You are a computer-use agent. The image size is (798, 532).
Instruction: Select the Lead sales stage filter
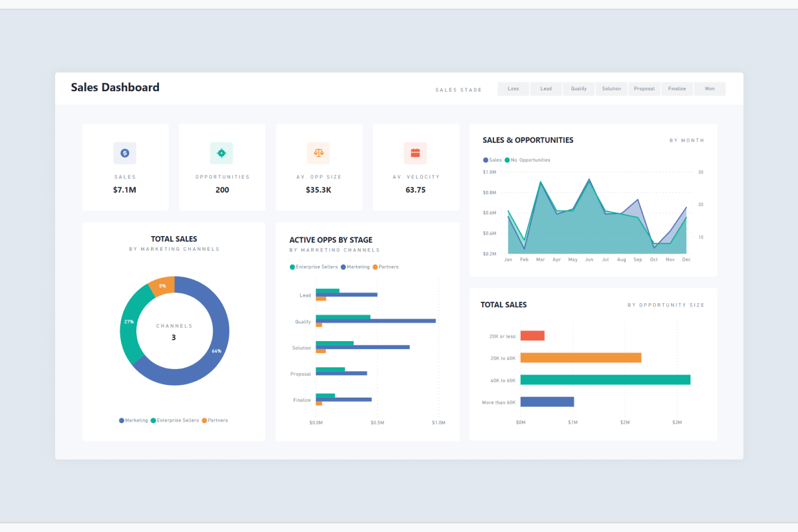click(x=546, y=89)
